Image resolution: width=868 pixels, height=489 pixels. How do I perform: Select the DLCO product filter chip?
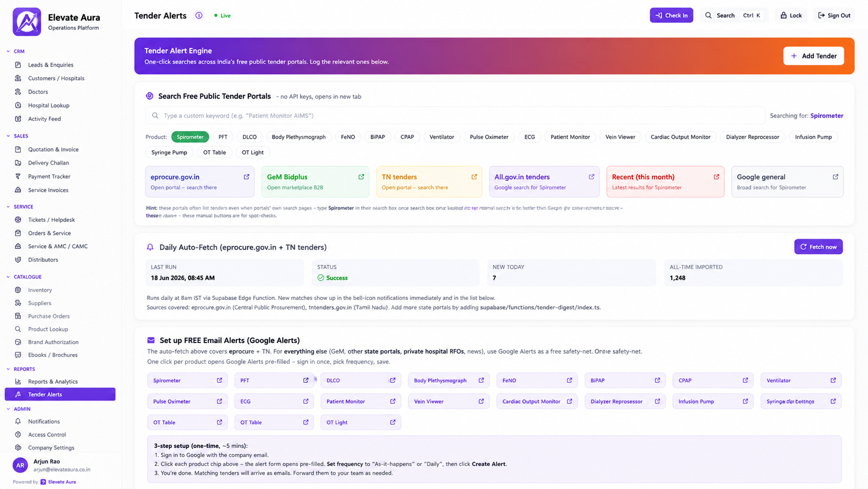click(250, 137)
